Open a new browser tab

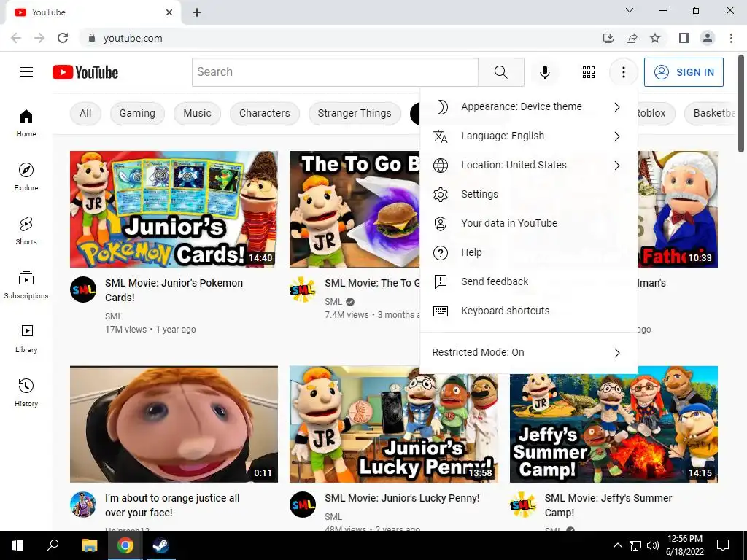pos(197,12)
